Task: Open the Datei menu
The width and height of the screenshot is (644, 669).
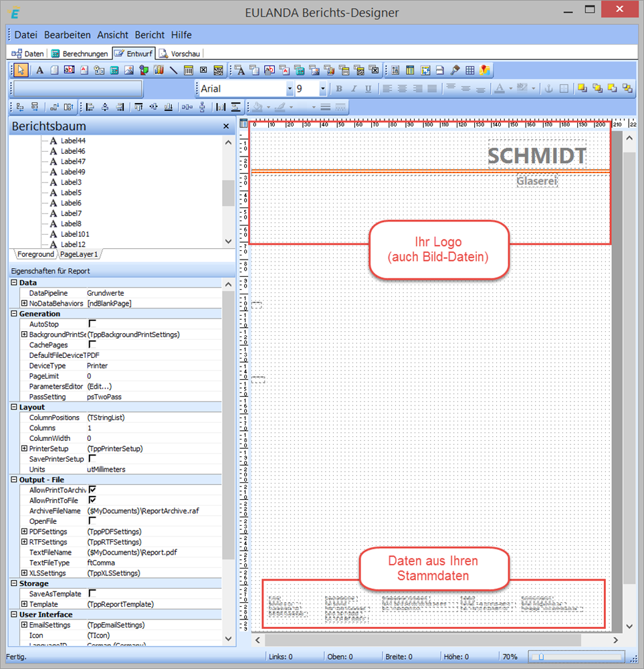Action: pos(26,35)
